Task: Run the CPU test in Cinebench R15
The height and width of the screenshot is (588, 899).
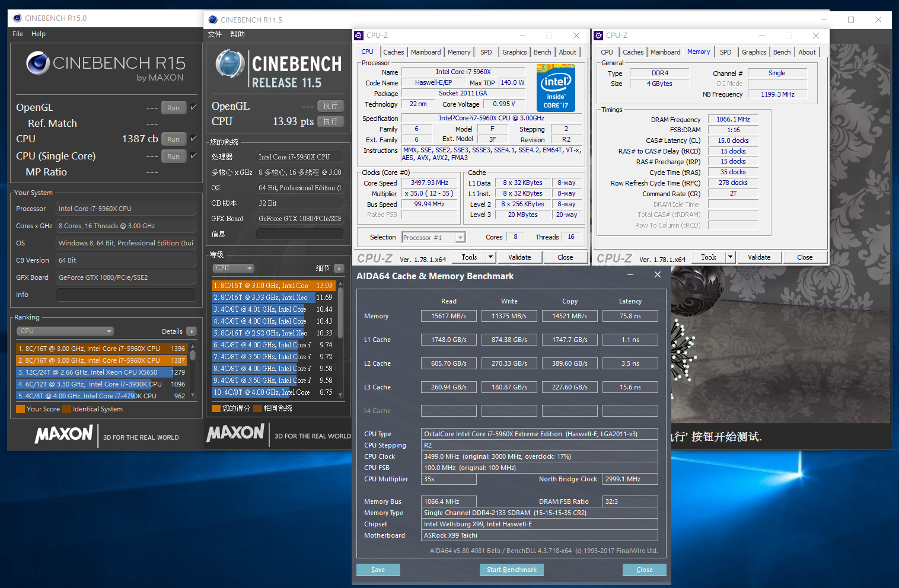Action: 174,139
